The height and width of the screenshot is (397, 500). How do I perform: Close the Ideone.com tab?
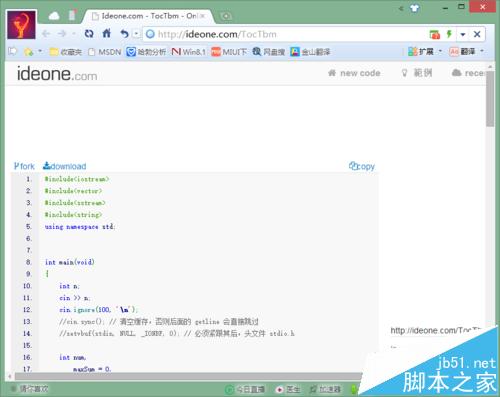coord(202,16)
